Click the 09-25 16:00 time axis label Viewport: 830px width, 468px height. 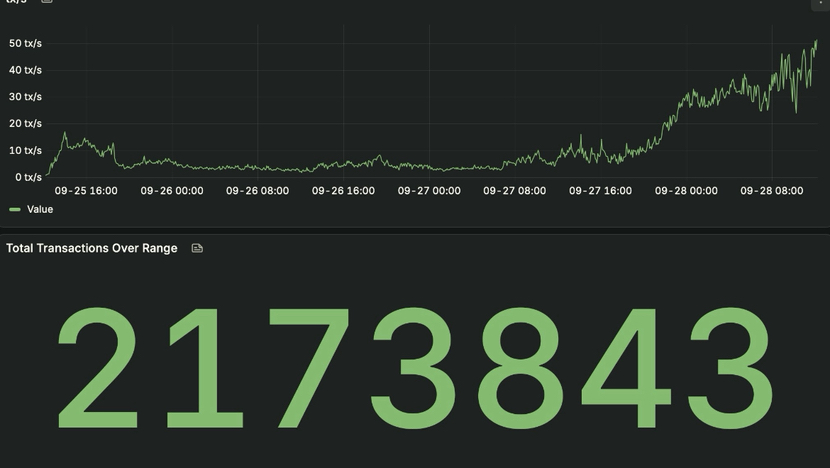point(86,191)
